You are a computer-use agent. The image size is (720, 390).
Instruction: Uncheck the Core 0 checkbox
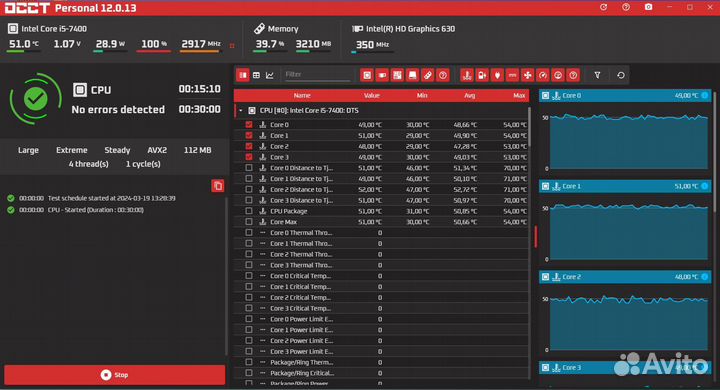click(248, 124)
